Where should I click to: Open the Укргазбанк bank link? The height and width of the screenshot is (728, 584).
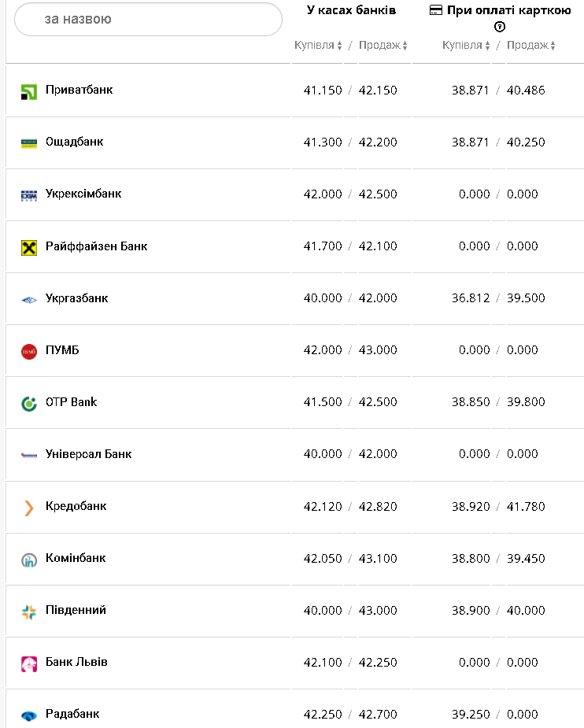tap(77, 298)
